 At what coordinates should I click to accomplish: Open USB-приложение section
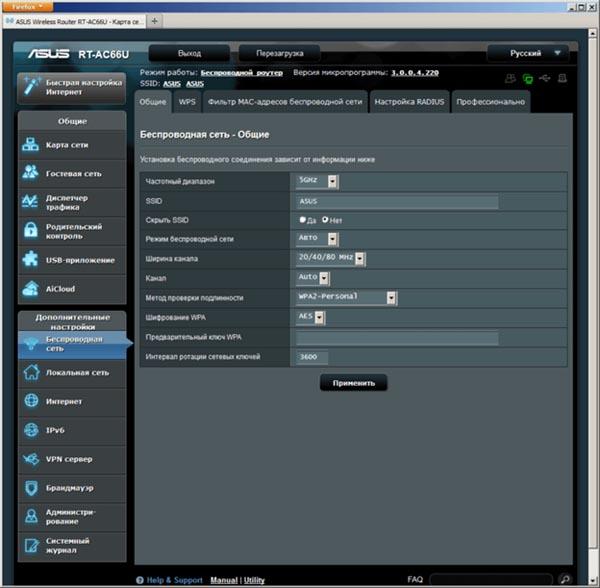[72, 260]
